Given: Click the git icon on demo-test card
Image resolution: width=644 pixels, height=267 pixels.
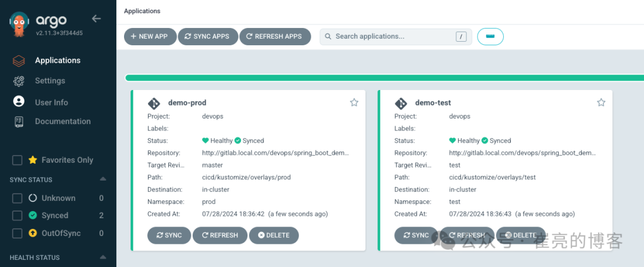Looking at the screenshot, I should tap(401, 103).
